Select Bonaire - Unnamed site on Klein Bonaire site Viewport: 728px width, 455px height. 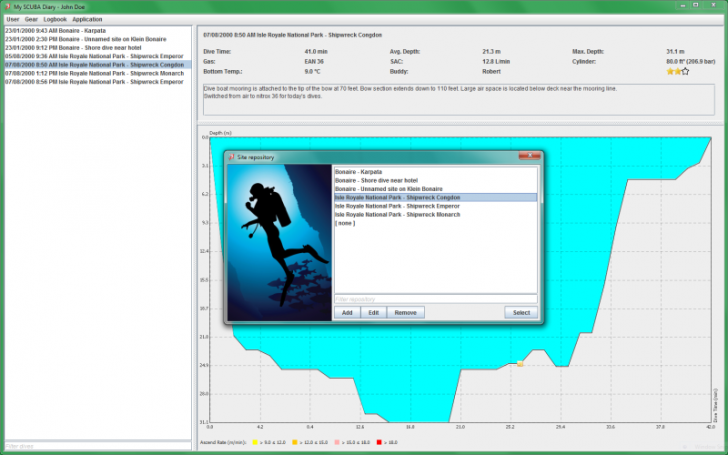(436, 189)
